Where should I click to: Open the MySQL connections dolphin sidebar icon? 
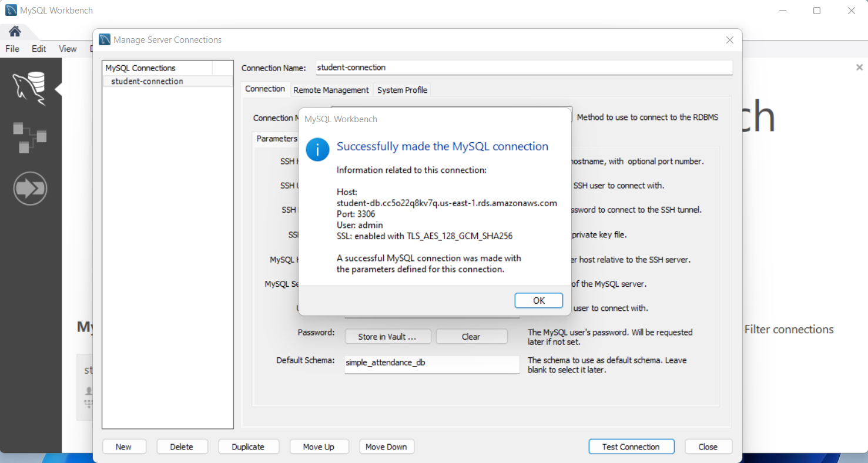point(29,89)
